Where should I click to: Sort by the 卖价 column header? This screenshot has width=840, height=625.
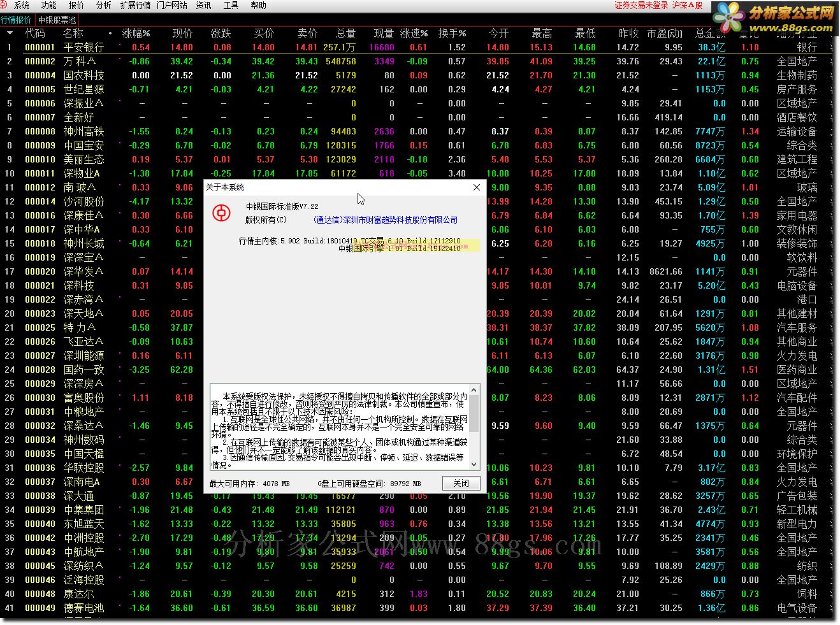(x=307, y=33)
